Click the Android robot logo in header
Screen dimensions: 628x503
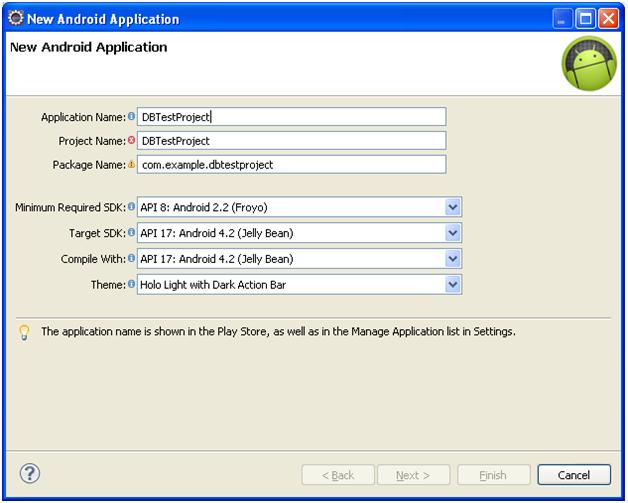click(589, 63)
